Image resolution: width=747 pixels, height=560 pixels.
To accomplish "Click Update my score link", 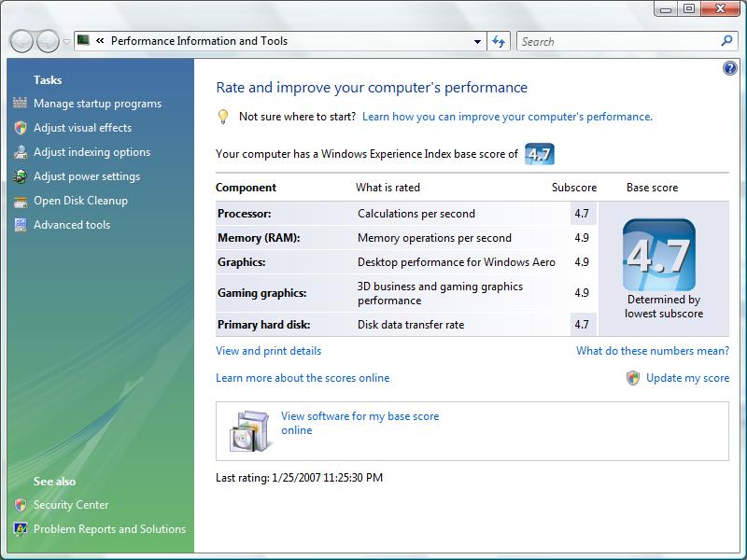I will tap(687, 378).
